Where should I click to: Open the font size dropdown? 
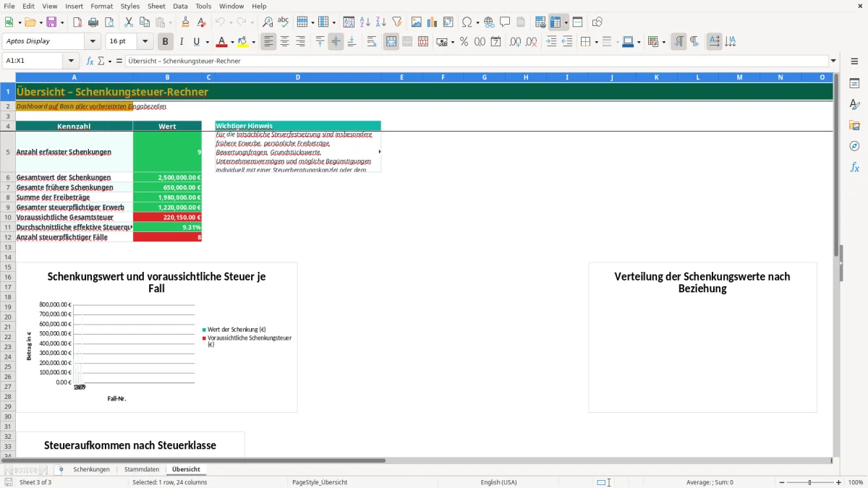click(x=145, y=41)
